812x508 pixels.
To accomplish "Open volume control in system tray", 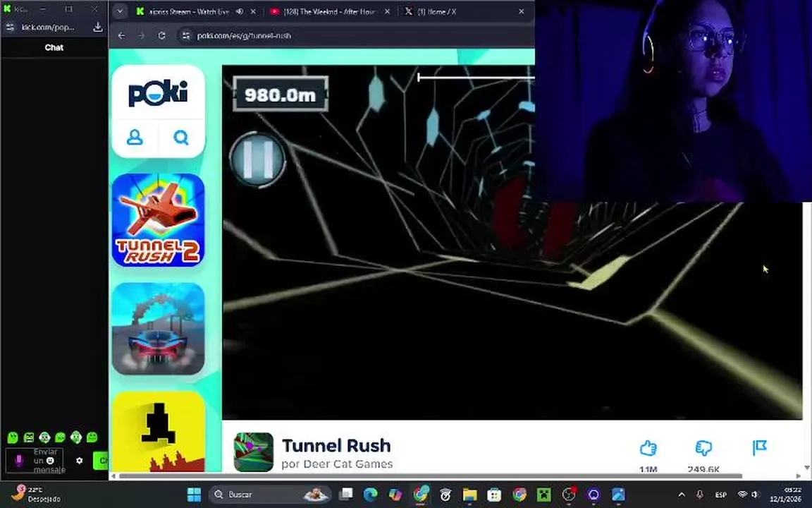I will (x=756, y=495).
